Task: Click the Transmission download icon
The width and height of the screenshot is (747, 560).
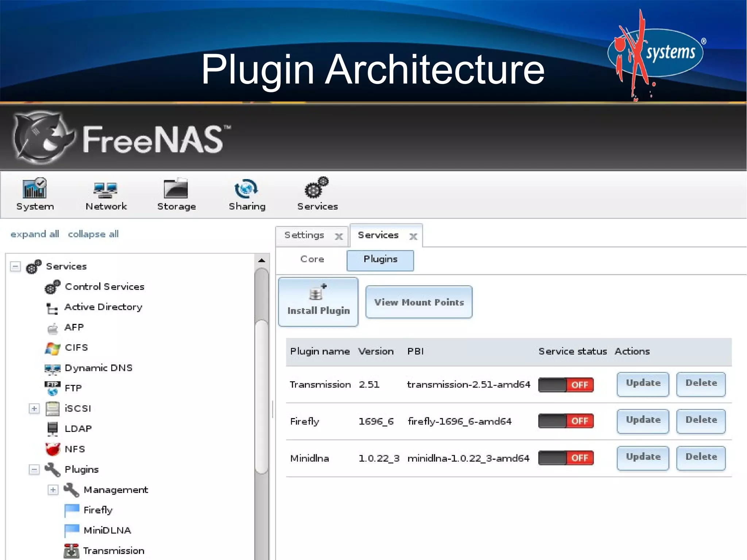Action: [x=71, y=551]
